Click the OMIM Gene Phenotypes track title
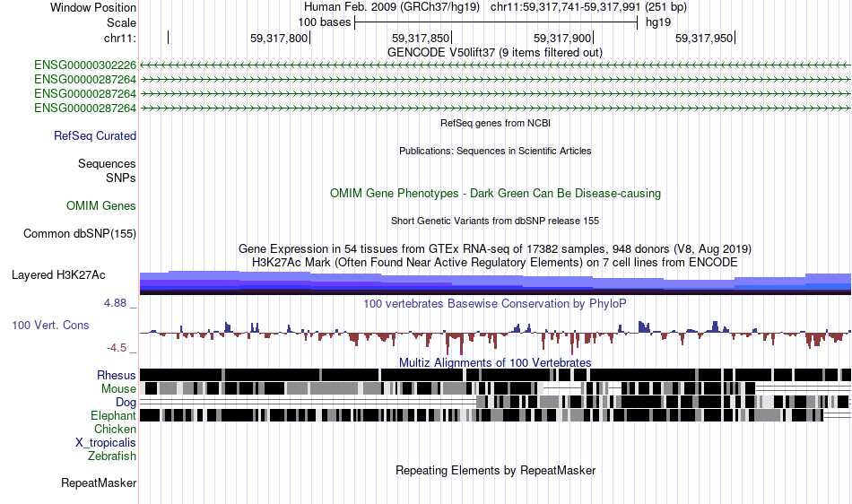This screenshot has height=504, width=852. pyautogui.click(x=496, y=194)
